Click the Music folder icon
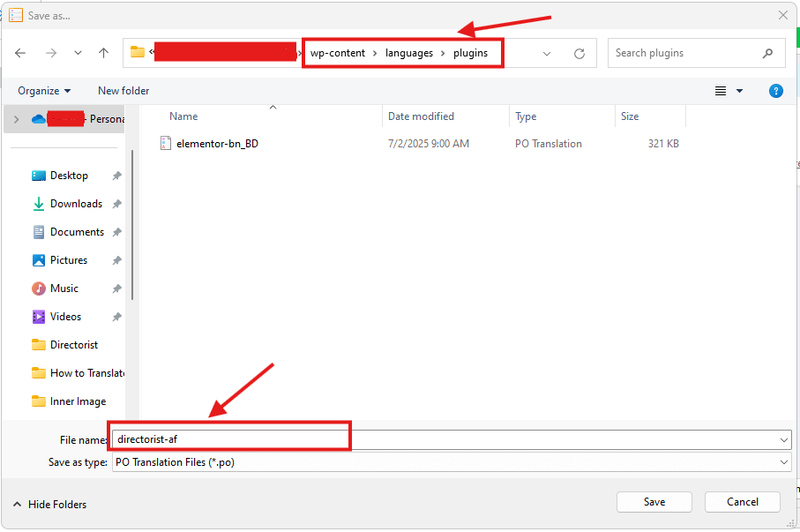The image size is (800, 532). [x=39, y=288]
